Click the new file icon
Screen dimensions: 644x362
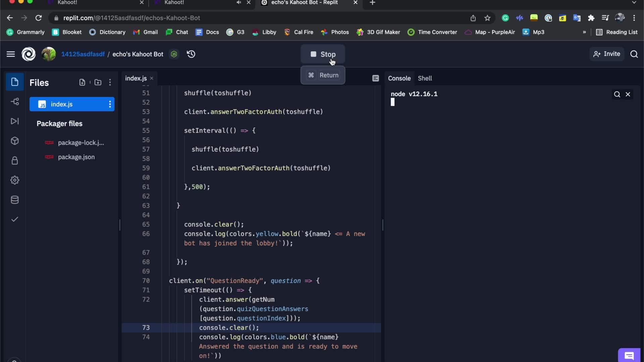coord(82,82)
